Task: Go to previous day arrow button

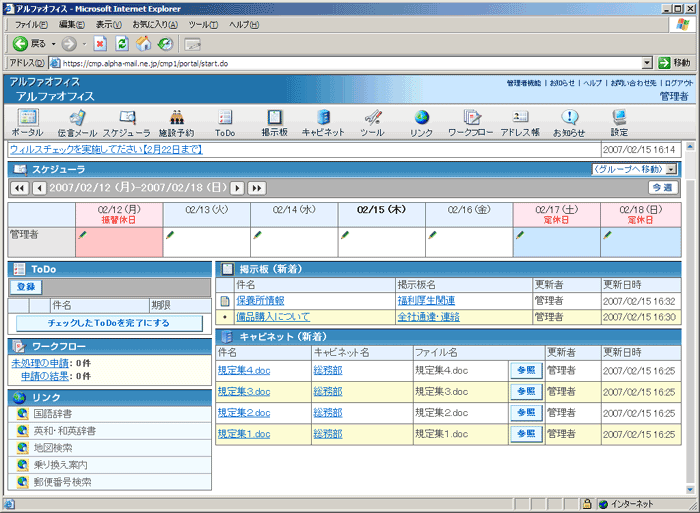Action: [x=40, y=188]
